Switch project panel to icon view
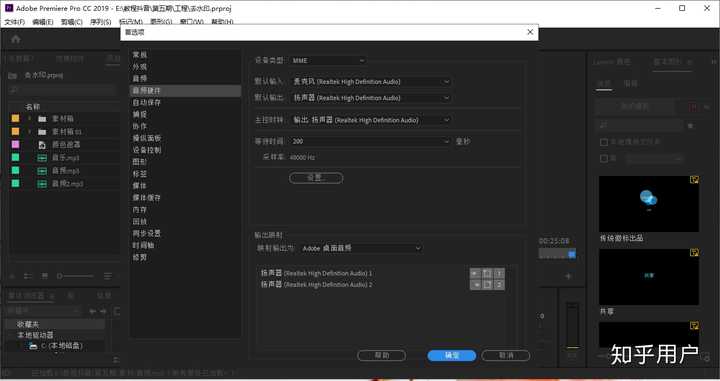This screenshot has height=381, width=720. [x=45, y=276]
